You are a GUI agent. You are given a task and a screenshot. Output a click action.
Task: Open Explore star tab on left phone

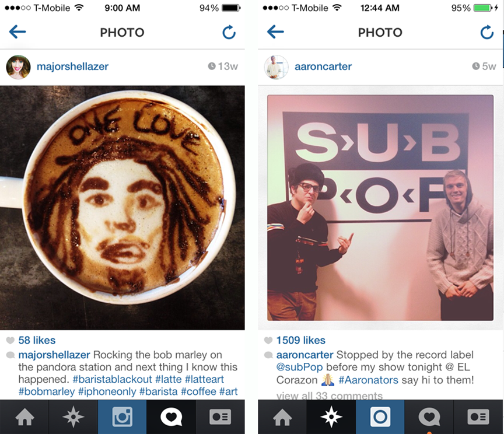click(x=73, y=417)
